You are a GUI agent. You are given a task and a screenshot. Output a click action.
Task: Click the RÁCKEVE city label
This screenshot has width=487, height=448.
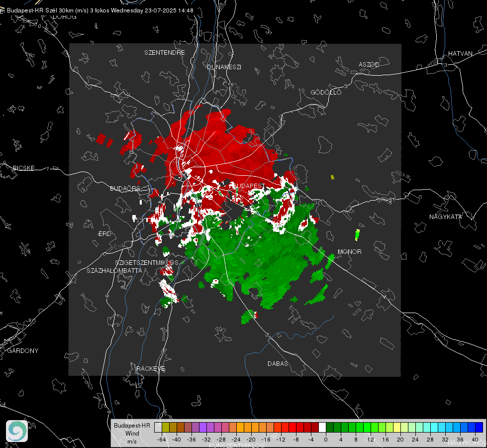pos(151,369)
